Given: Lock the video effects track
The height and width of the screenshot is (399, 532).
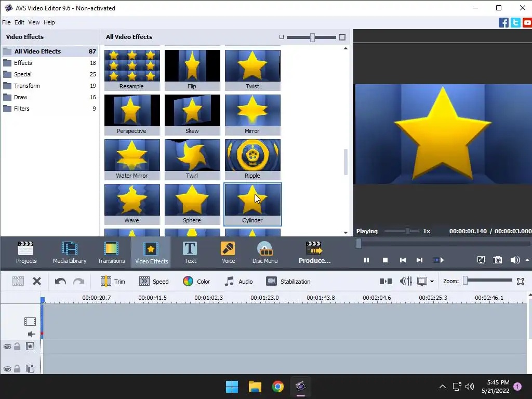Looking at the screenshot, I should click(17, 347).
